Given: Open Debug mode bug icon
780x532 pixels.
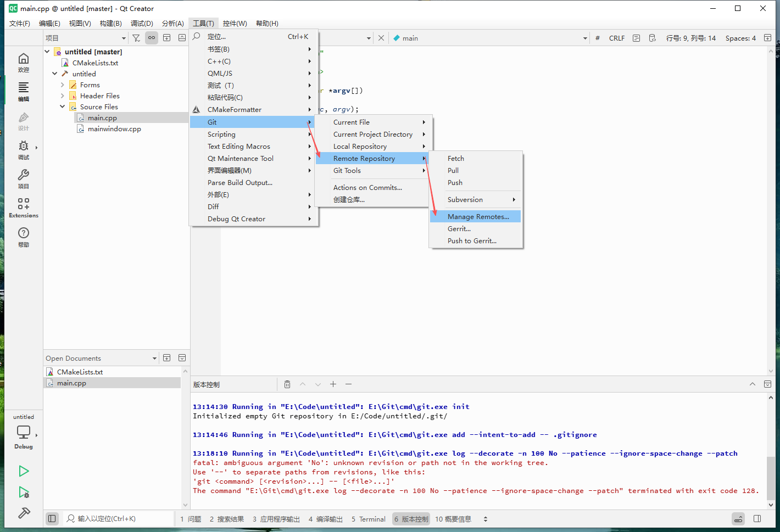Looking at the screenshot, I should tap(24, 150).
